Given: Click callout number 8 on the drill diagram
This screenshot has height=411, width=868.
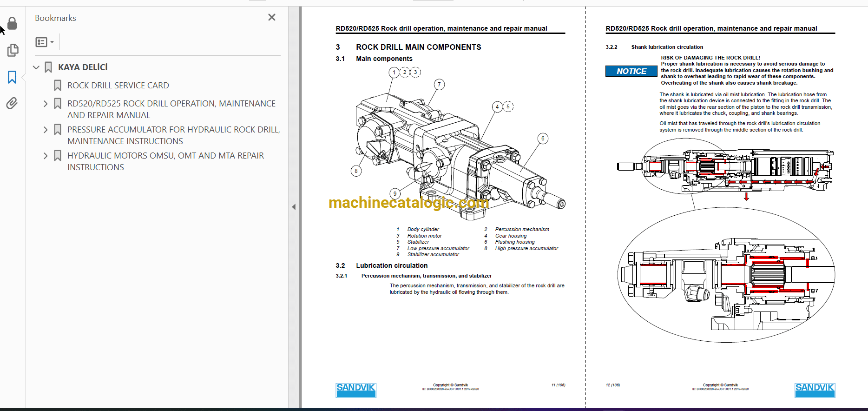Looking at the screenshot, I should pos(356,171).
